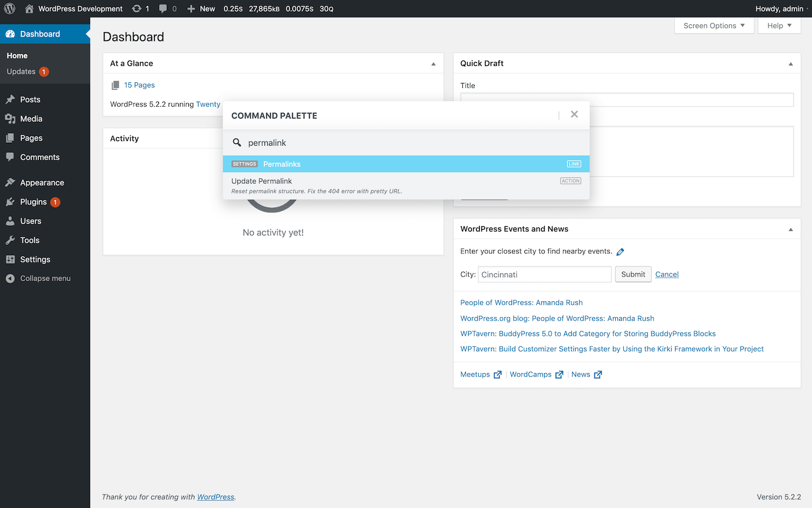Open the updates icon in admin bar
Viewport: 812px width, 508px height.
(136, 8)
